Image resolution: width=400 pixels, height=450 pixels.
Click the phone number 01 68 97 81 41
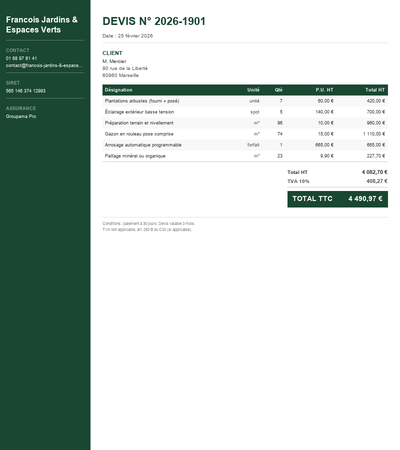coord(21,58)
